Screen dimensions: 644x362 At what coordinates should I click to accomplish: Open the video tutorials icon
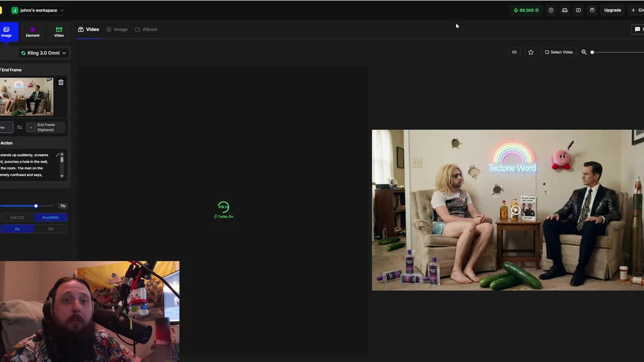point(578,10)
